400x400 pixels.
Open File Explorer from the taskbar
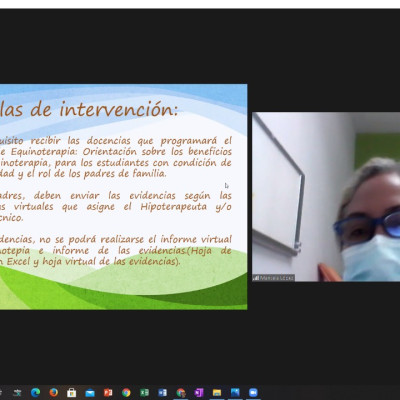tap(217, 393)
